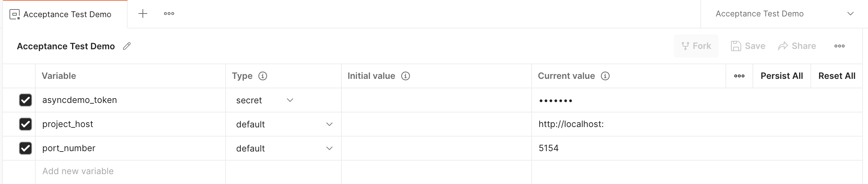Fork the environment
The width and height of the screenshot is (868, 184).
point(696,46)
